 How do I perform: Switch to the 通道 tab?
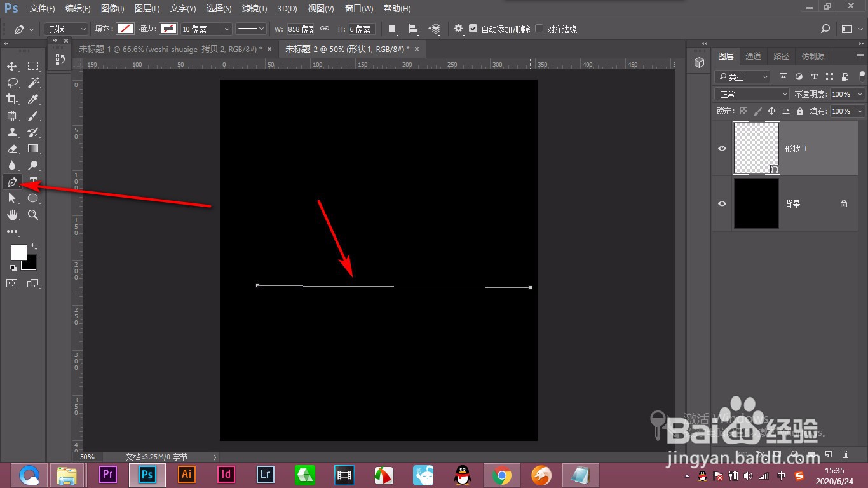tap(753, 56)
